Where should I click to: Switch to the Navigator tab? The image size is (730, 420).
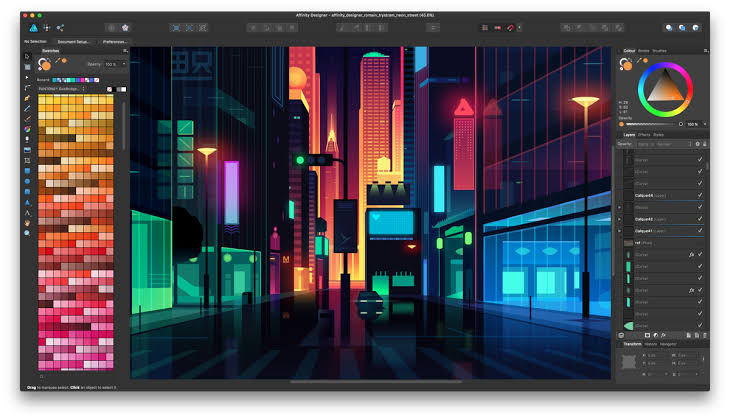pos(668,344)
